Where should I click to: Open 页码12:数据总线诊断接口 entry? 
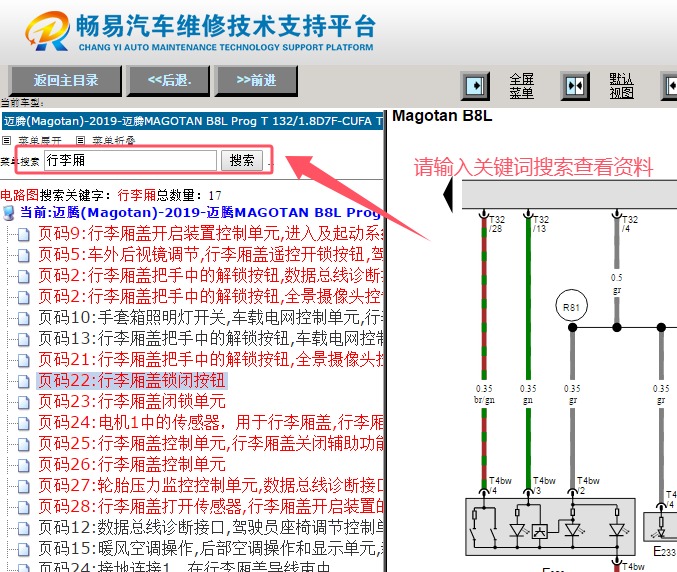211,527
